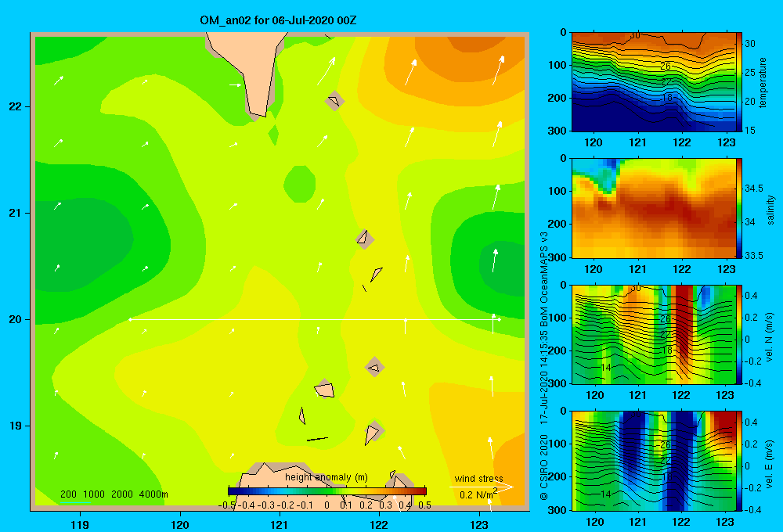Click the salinity color scale bar

click(739, 208)
